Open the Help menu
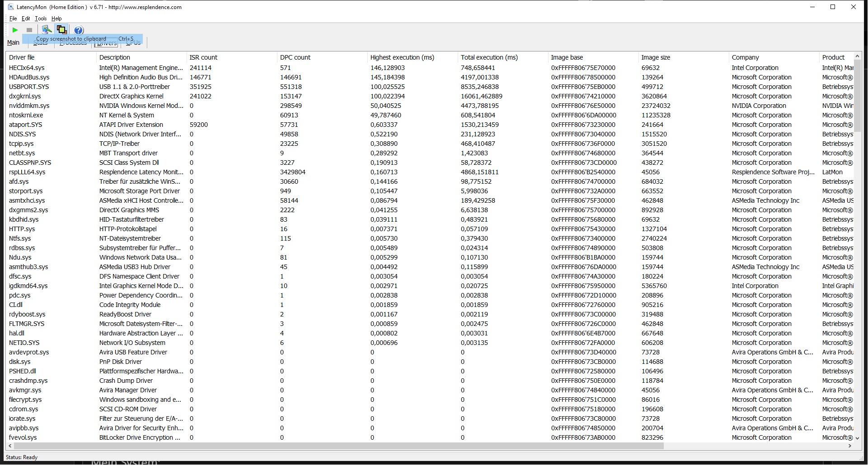This screenshot has height=465, width=868. click(56, 19)
